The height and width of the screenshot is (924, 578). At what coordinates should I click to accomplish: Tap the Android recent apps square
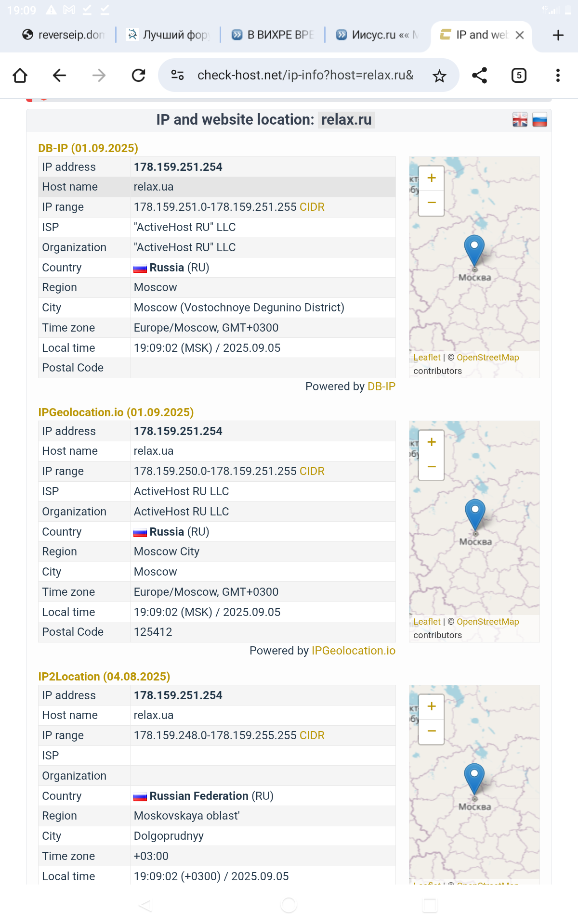coord(430,905)
